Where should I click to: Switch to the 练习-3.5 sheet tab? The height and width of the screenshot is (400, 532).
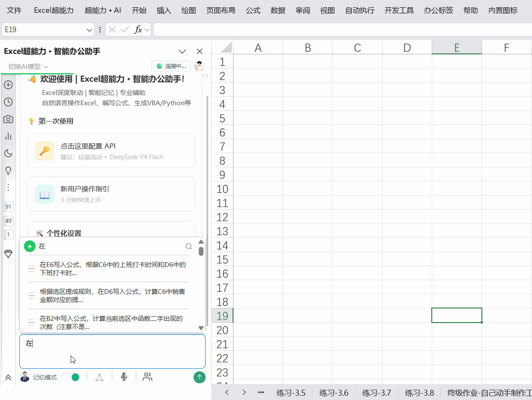click(x=291, y=393)
